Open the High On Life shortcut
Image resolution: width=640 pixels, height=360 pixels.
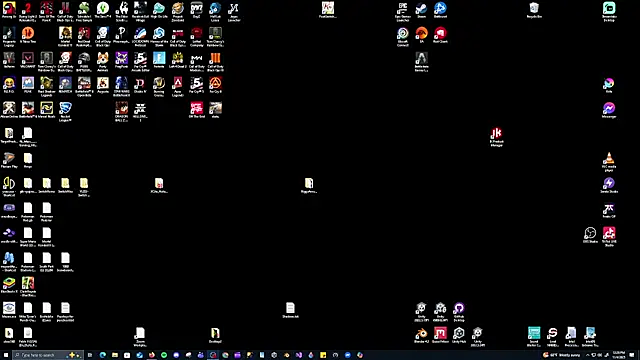click(x=159, y=10)
